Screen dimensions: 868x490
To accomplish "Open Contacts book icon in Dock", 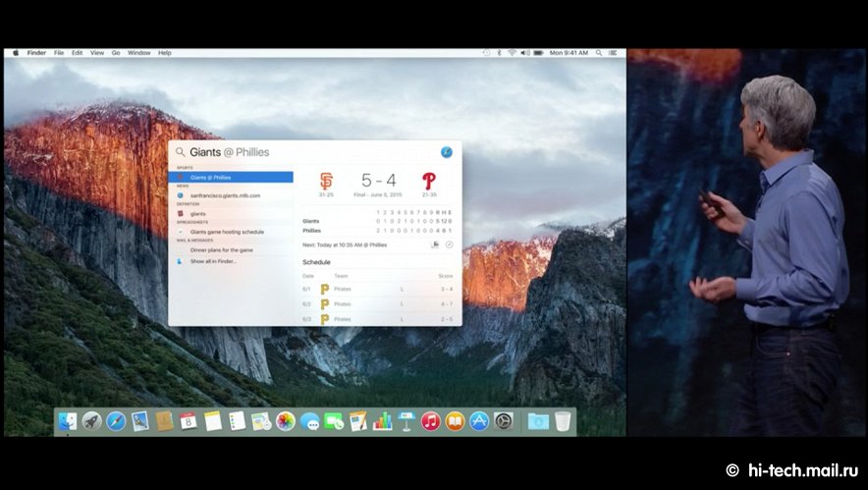I will pyautogui.click(x=164, y=421).
